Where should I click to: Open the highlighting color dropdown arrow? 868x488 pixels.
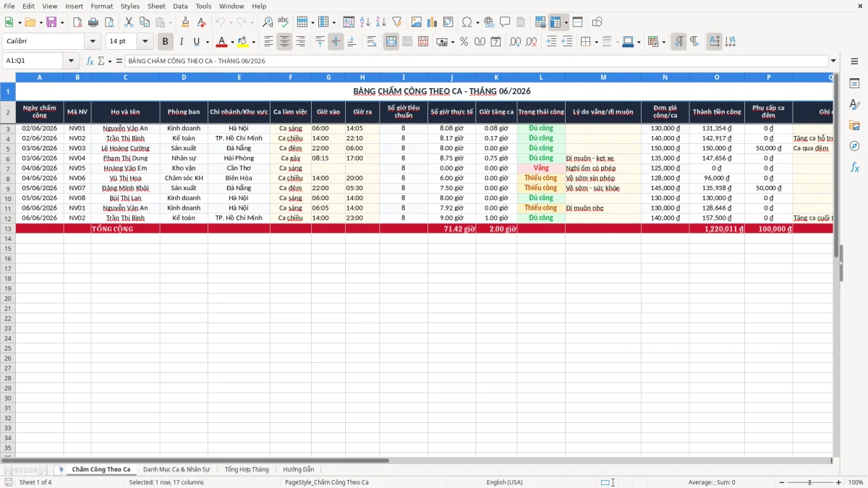[x=253, y=42]
